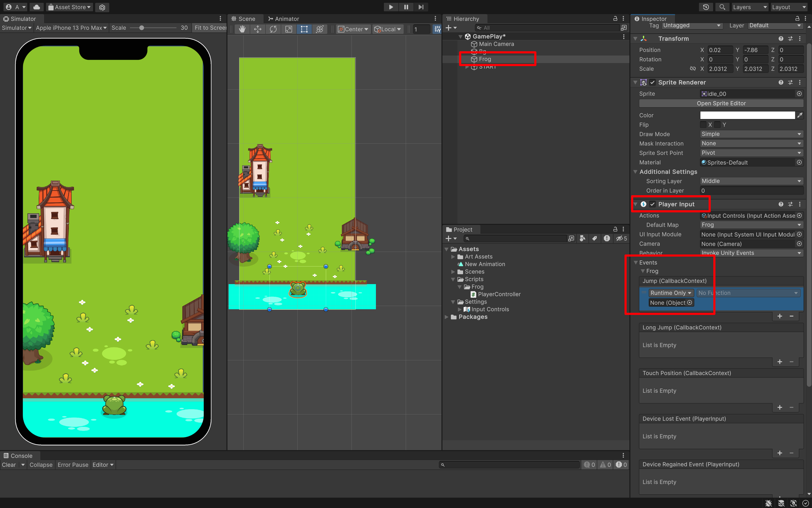The image size is (812, 508).
Task: Open pivot Center dropdown in Scene toolbar
Action: (353, 29)
